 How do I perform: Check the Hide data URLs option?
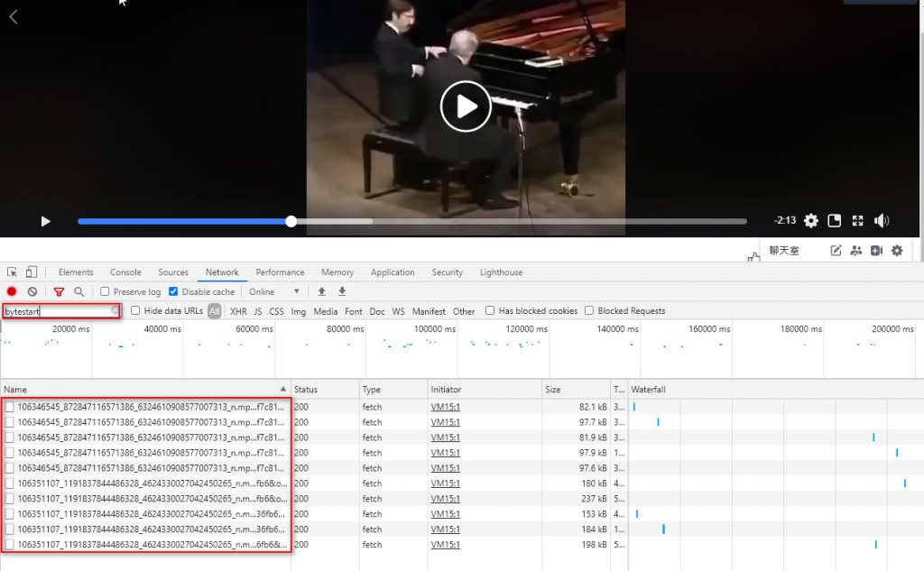[x=135, y=311]
